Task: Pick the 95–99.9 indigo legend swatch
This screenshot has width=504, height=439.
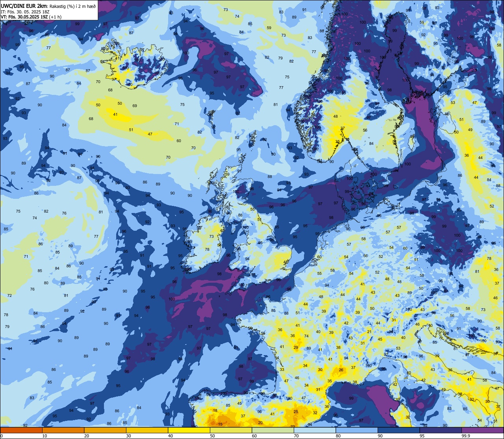Action: point(441,430)
